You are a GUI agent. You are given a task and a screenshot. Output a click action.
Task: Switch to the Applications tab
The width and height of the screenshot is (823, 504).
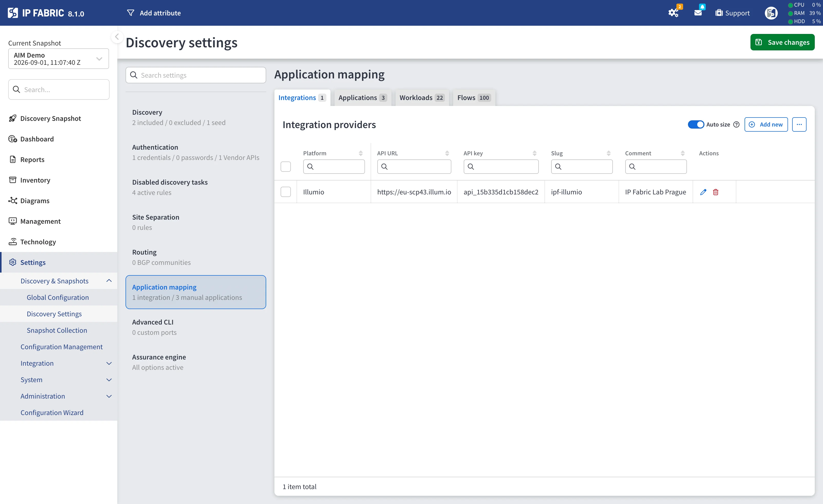(363, 97)
